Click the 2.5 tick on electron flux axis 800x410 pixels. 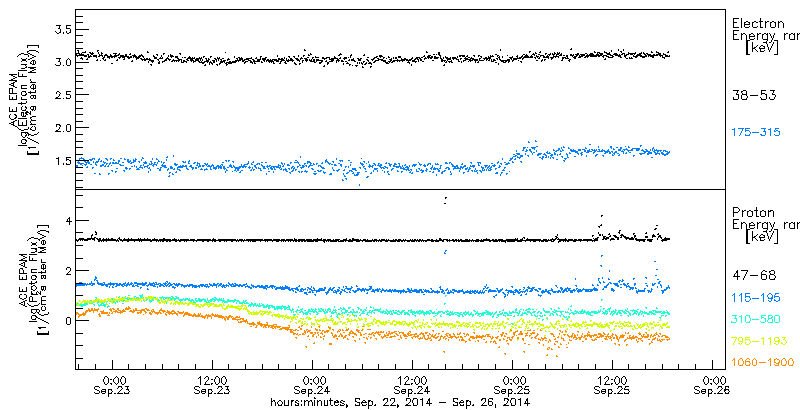coord(61,95)
